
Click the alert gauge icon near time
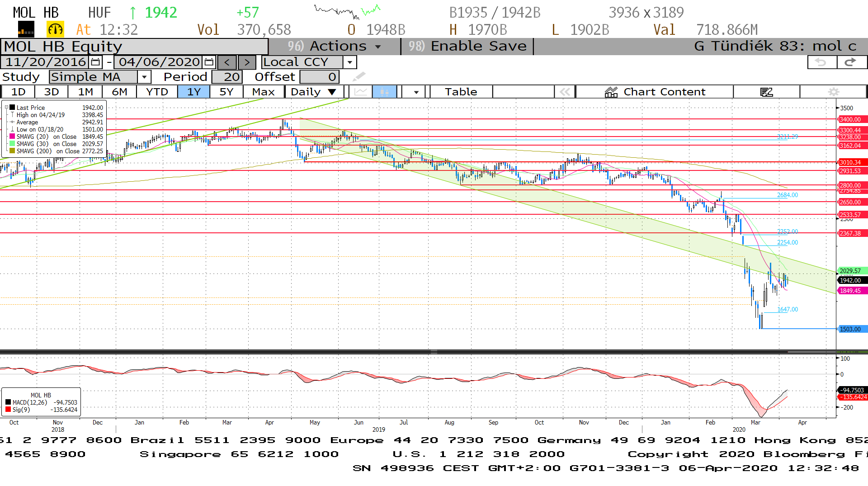pyautogui.click(x=56, y=29)
